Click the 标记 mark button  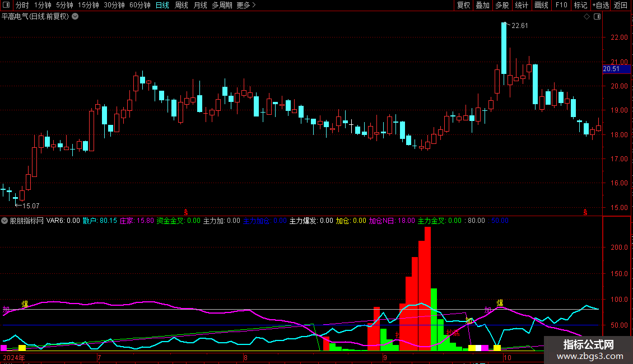tap(580, 5)
